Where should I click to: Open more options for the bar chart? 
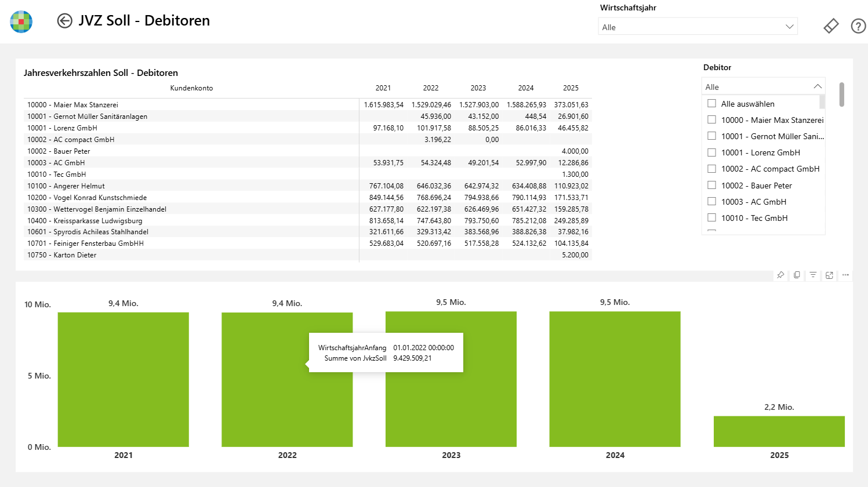(845, 275)
